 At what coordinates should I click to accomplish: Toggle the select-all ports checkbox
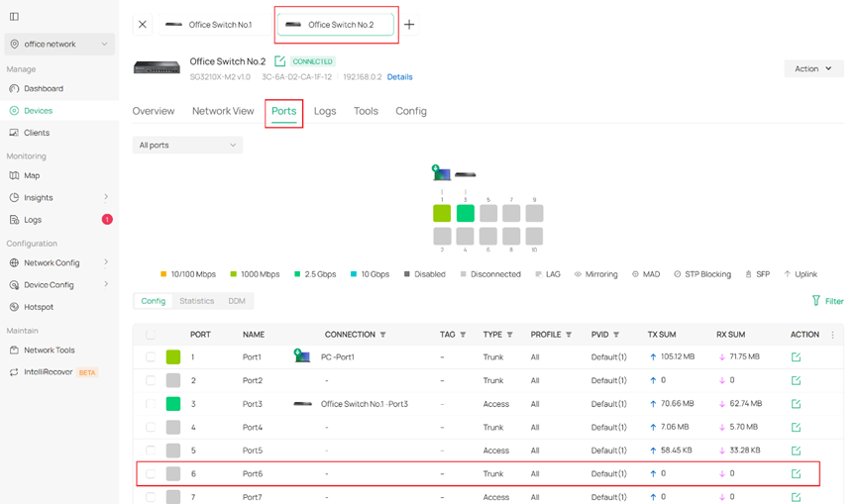pyautogui.click(x=151, y=335)
